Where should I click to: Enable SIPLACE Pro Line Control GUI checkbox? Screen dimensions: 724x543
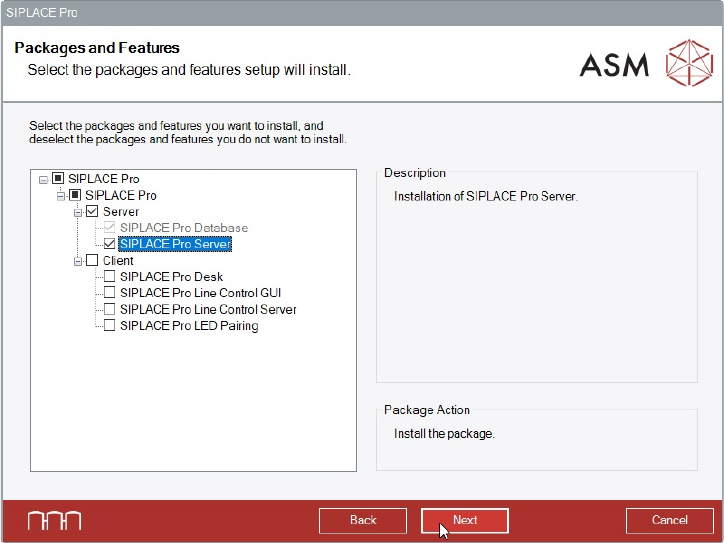click(109, 293)
